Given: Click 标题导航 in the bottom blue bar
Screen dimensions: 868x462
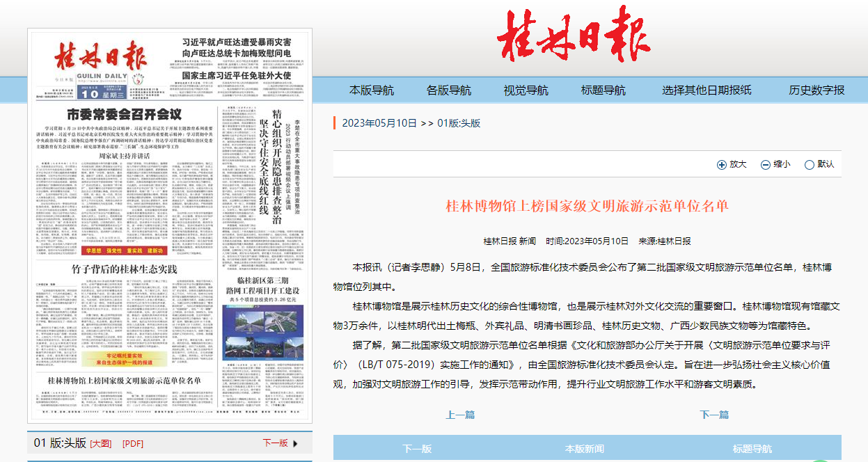Looking at the screenshot, I should [752, 449].
